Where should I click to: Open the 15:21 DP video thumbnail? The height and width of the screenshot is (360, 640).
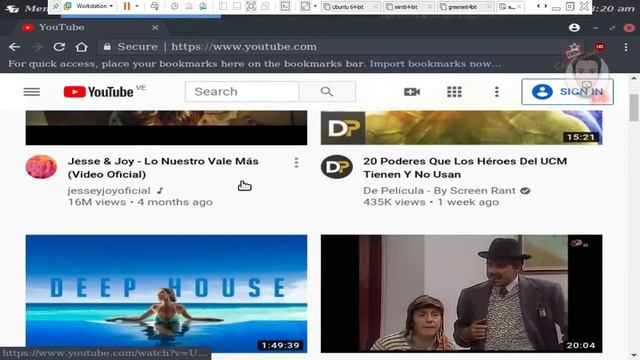pyautogui.click(x=462, y=127)
